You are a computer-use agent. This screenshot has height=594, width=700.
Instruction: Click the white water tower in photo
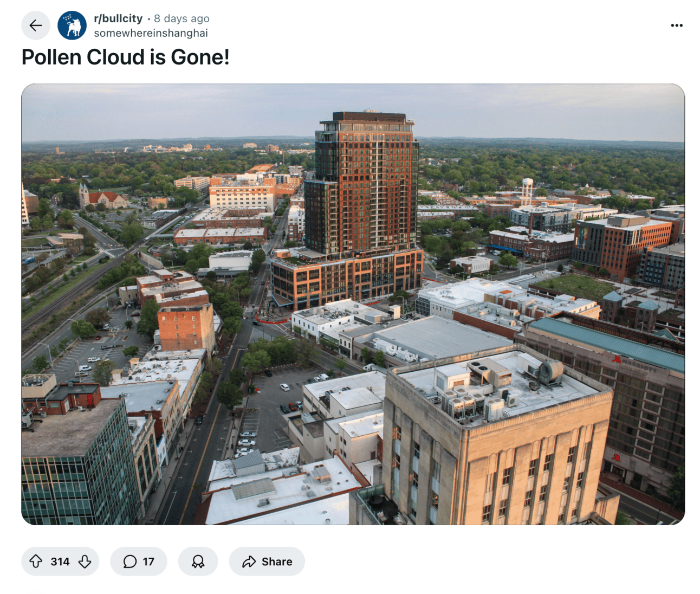click(527, 190)
